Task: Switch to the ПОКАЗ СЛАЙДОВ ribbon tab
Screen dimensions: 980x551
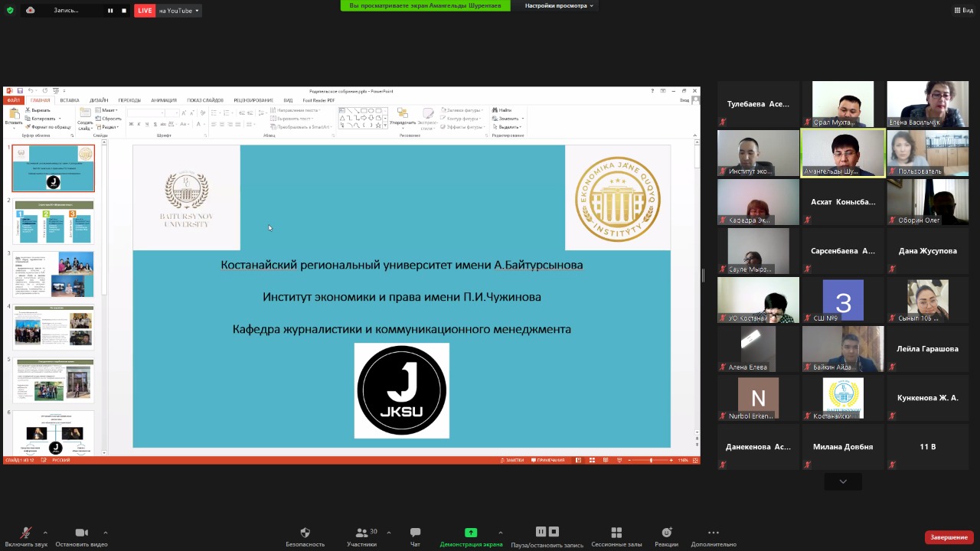Action: pyautogui.click(x=205, y=100)
